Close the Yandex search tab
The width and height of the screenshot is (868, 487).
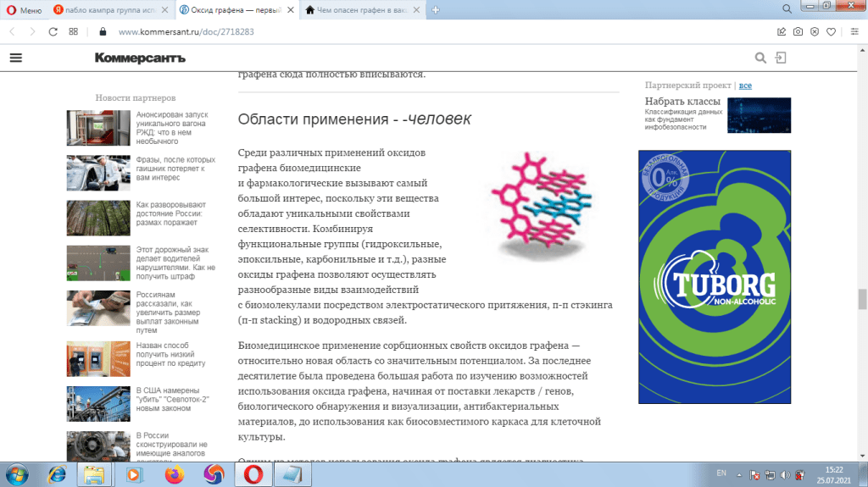point(164,10)
